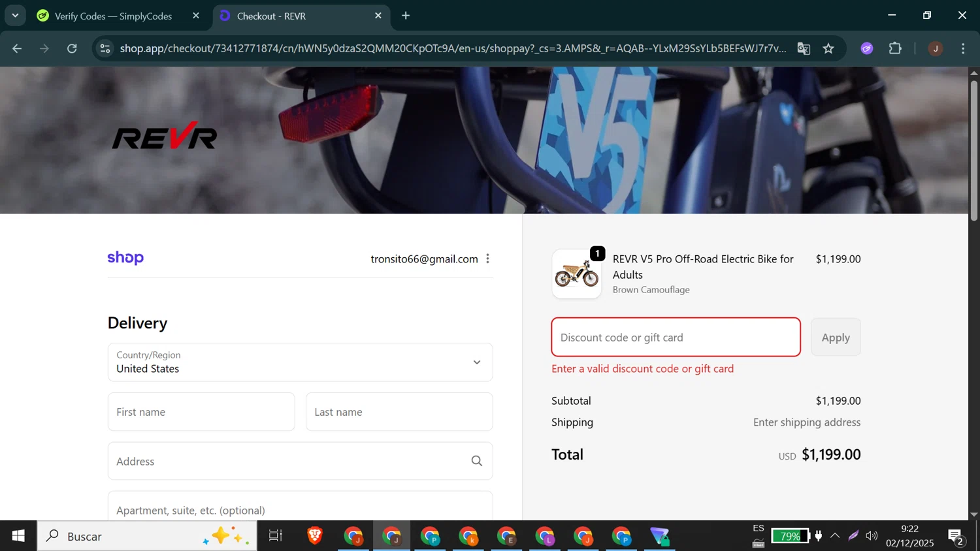The height and width of the screenshot is (551, 980).
Task: Click the Total $1,199.00 amount
Action: tap(831, 454)
